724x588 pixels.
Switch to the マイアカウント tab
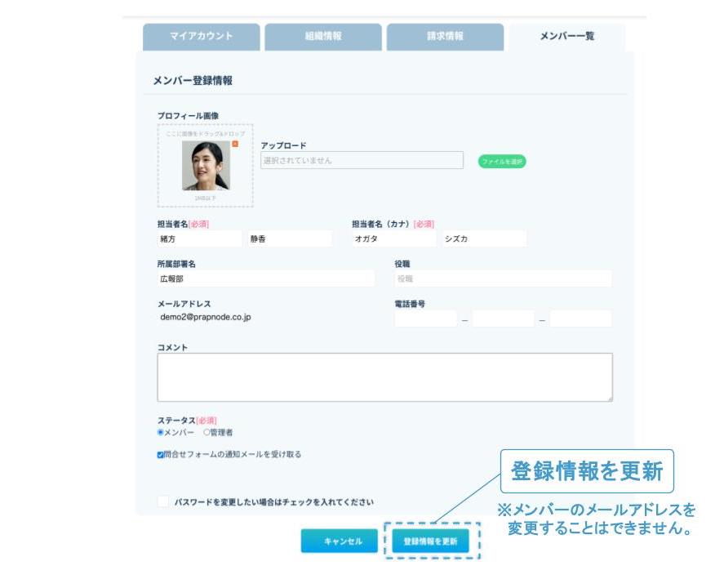[201, 37]
